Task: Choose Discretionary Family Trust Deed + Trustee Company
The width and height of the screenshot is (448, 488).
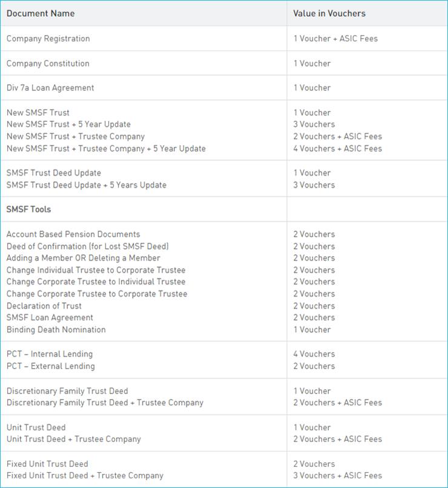Action: (x=105, y=403)
